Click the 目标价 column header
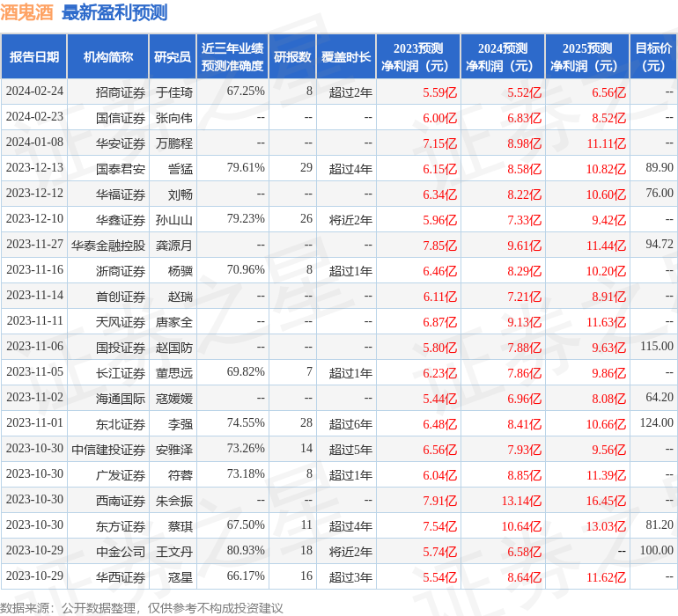The width and height of the screenshot is (678, 616). click(653, 57)
